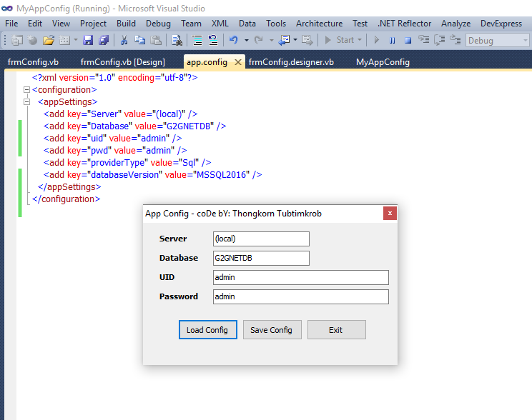Open the Redo history dropdown arrow
Viewport: 532px width, 420px height.
272,40
